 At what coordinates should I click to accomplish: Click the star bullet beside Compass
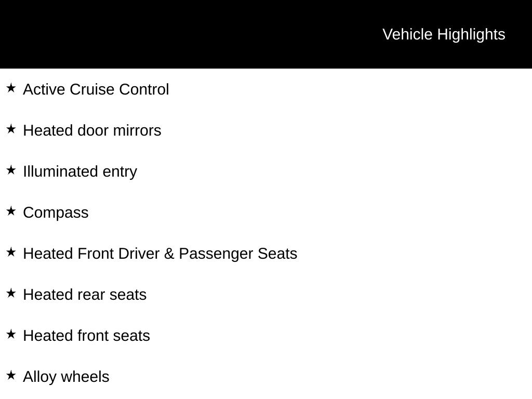point(11,211)
